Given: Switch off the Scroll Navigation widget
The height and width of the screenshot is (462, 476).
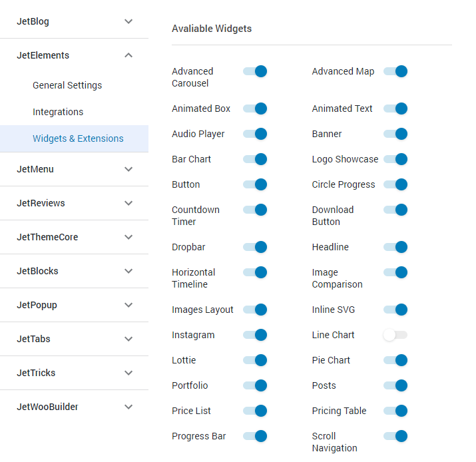Looking at the screenshot, I should [395, 436].
